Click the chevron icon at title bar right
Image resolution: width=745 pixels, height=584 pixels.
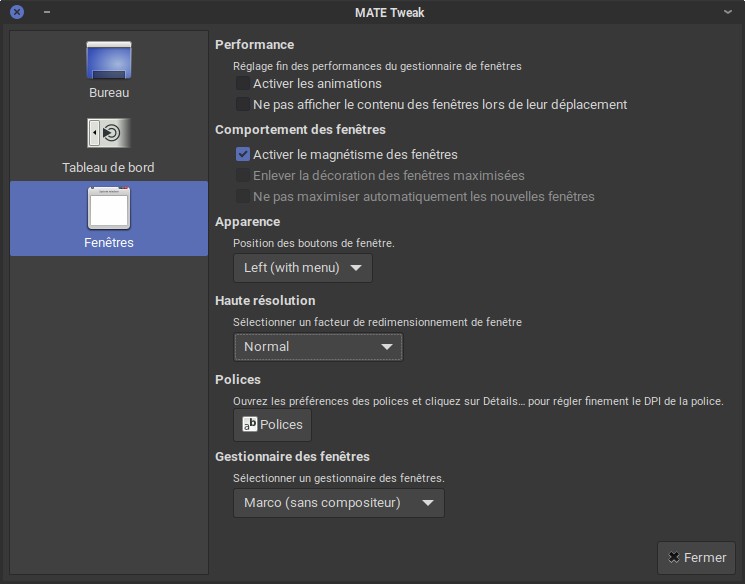pyautogui.click(x=728, y=12)
